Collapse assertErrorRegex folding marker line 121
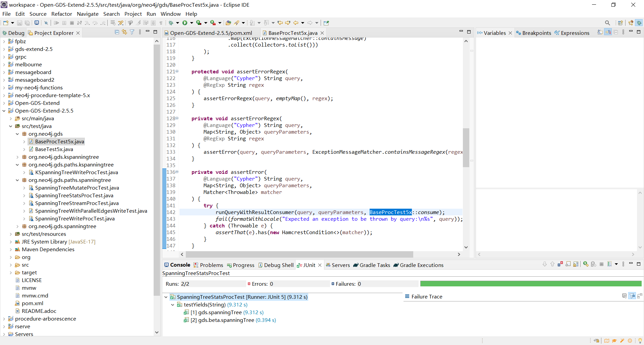Screen dimensions: 644x345 click(x=177, y=71)
